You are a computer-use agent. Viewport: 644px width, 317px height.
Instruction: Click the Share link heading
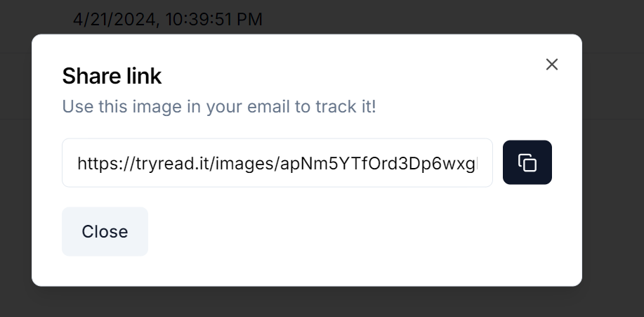[112, 76]
